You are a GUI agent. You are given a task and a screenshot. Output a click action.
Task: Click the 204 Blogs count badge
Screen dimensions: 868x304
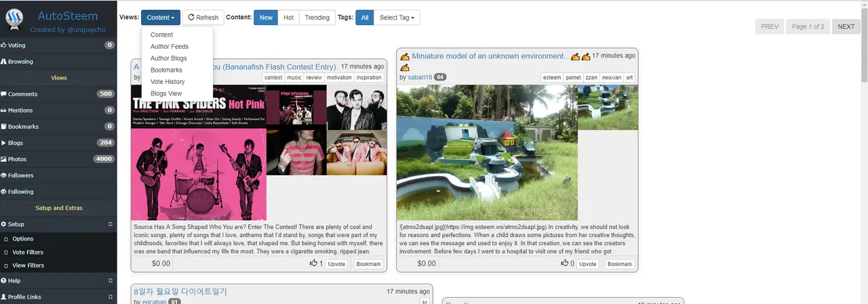105,143
